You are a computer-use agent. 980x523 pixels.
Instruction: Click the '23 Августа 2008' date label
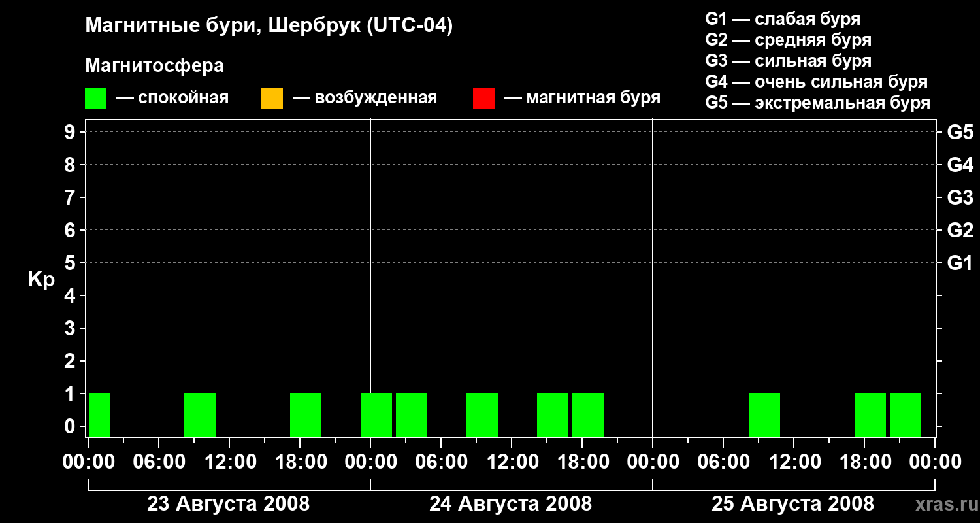pyautogui.click(x=228, y=504)
